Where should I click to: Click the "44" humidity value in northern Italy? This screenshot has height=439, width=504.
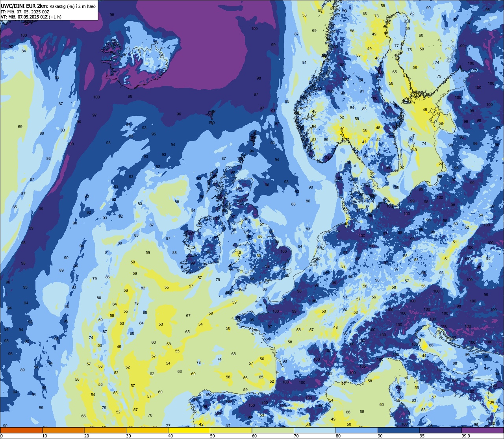click(424, 356)
